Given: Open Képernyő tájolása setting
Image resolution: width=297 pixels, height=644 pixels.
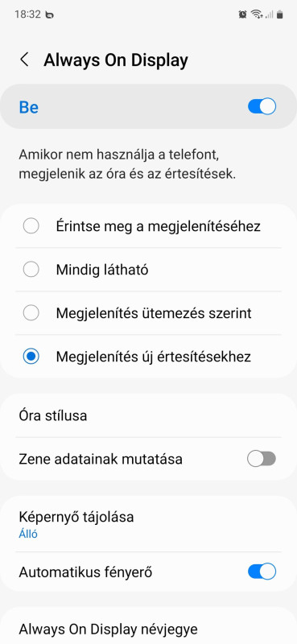Looking at the screenshot, I should coord(148,524).
